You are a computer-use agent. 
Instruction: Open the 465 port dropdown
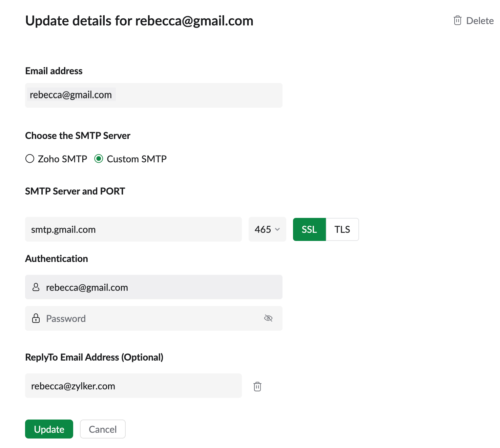(267, 229)
